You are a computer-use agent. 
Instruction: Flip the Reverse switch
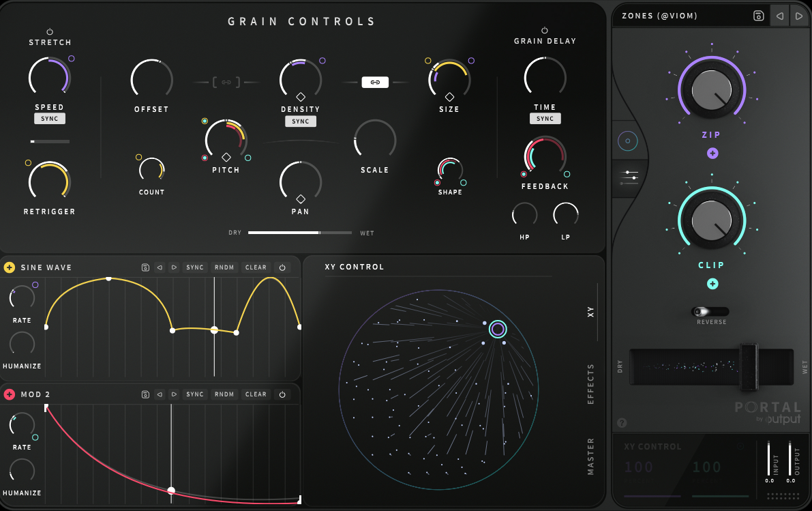coord(710,311)
